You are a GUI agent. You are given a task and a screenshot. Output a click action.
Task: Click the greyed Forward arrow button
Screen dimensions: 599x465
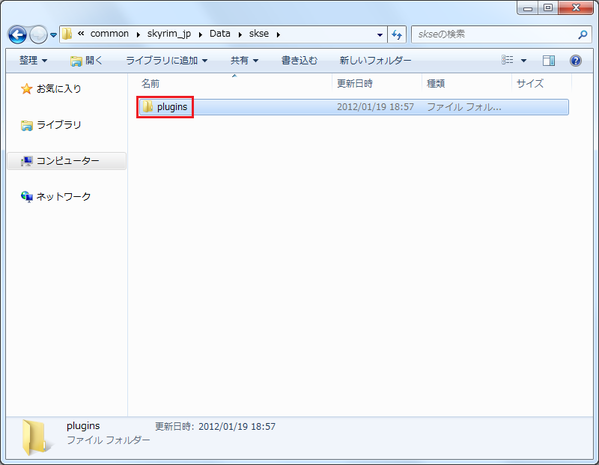click(38, 35)
